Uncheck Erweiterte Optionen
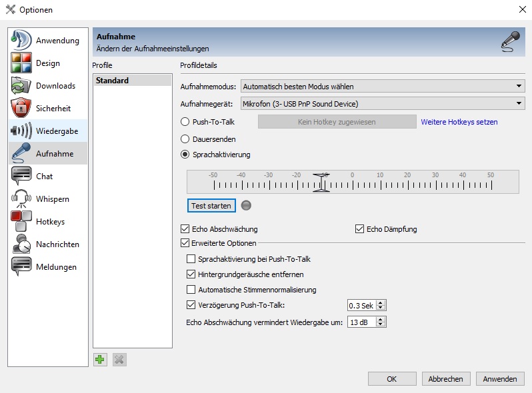Viewport: 532px width, 393px height. (x=185, y=242)
